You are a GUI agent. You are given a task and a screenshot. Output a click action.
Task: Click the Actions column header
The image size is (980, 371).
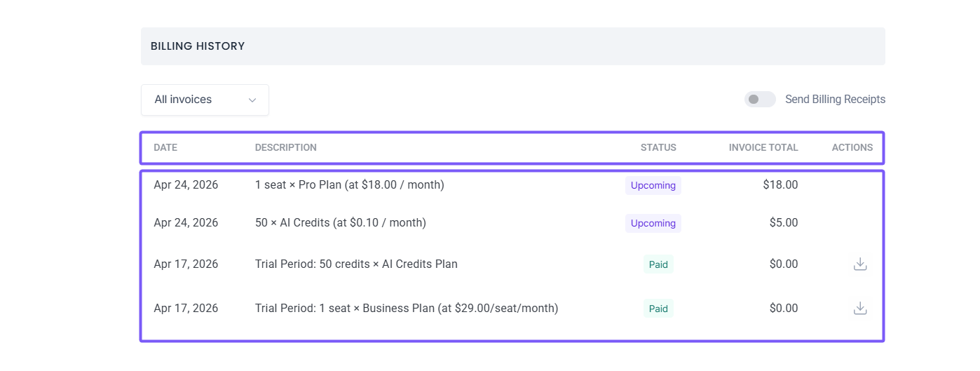point(852,148)
